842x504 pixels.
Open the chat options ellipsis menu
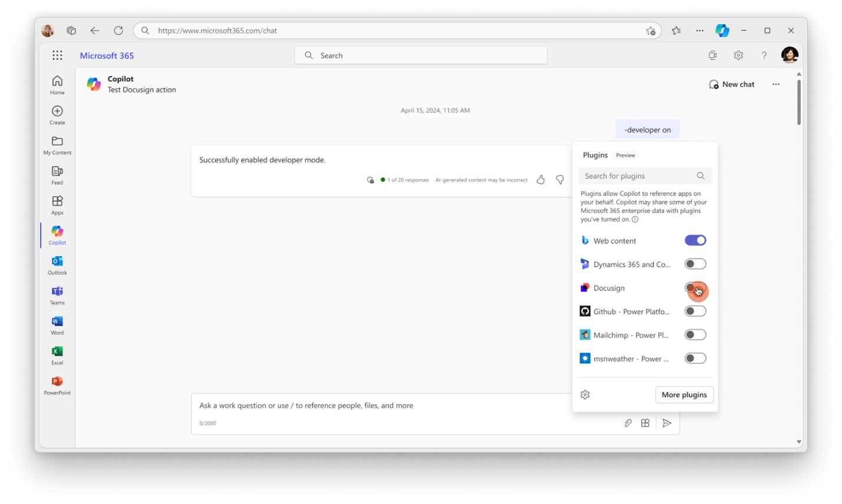775,84
